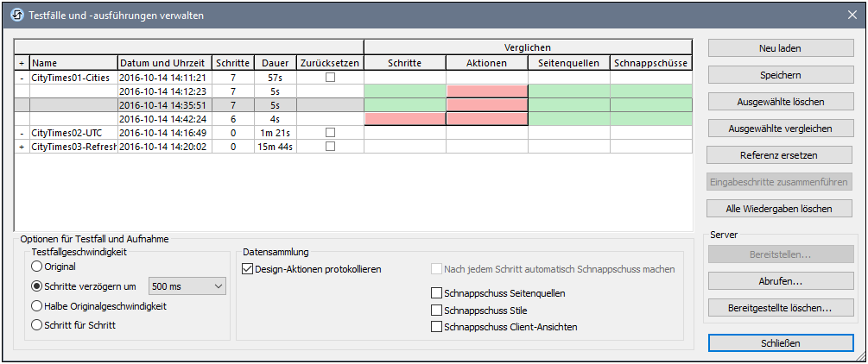Select the CityTimes01-Cities test case name

pyautogui.click(x=73, y=78)
